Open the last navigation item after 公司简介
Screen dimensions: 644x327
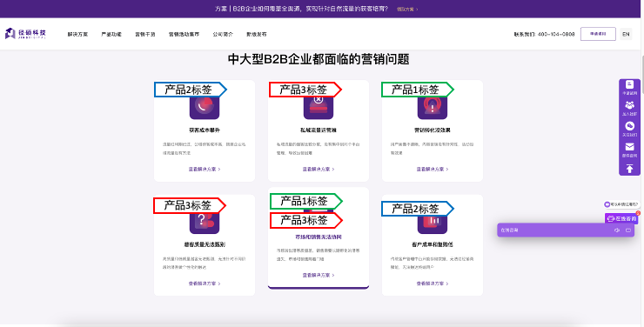point(256,35)
